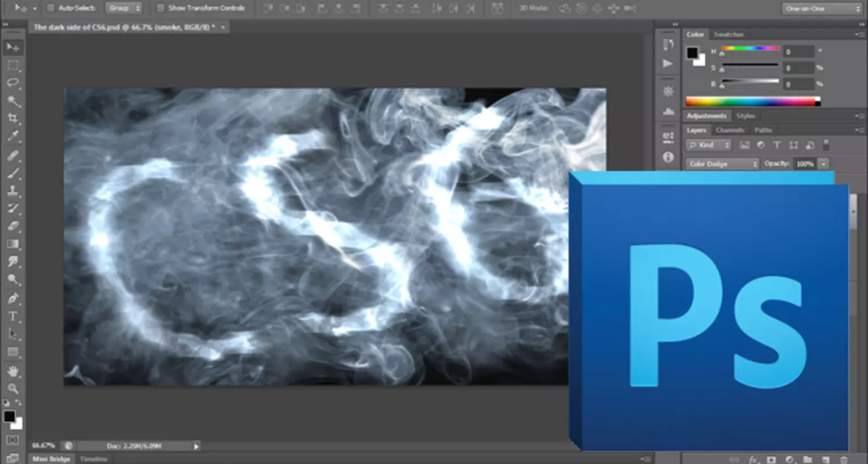The image size is (868, 464).
Task: Enable the Auto-Select checkbox
Action: (50, 8)
